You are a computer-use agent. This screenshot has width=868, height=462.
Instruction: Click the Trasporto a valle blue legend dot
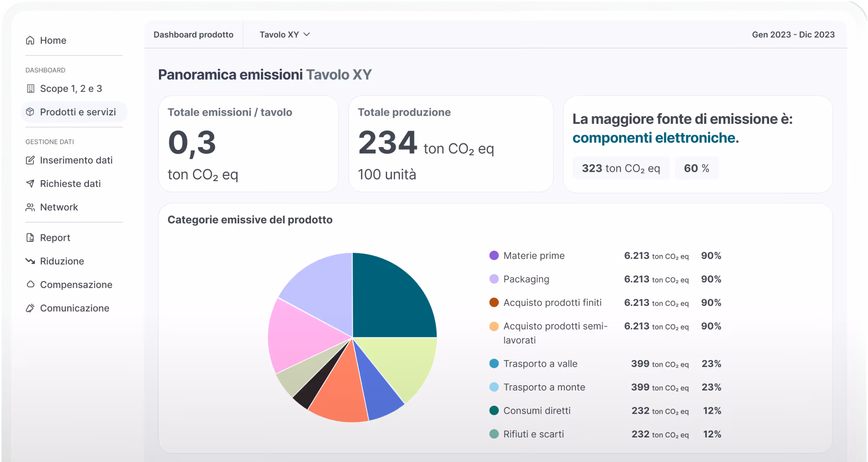[x=494, y=363]
